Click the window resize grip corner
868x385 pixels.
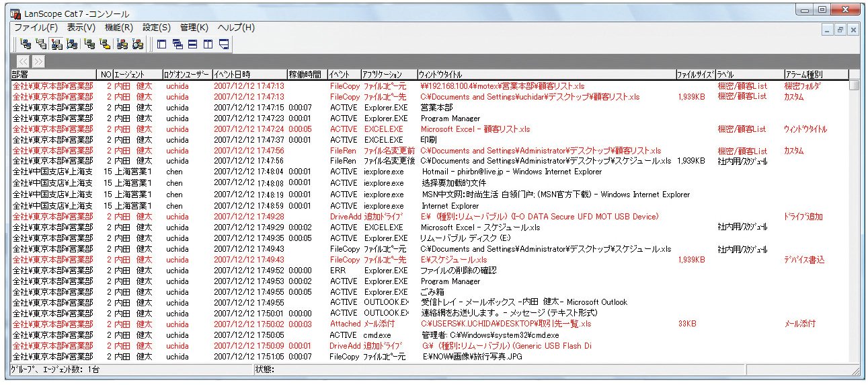(x=855, y=370)
